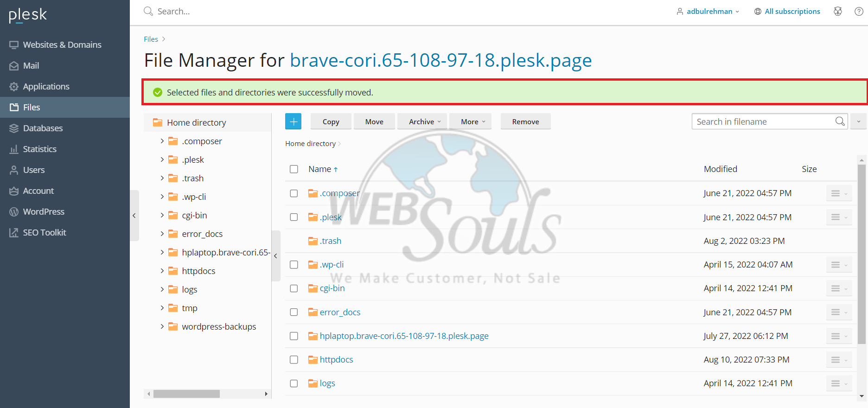Open Websites & Domains in sidebar

coord(65,45)
